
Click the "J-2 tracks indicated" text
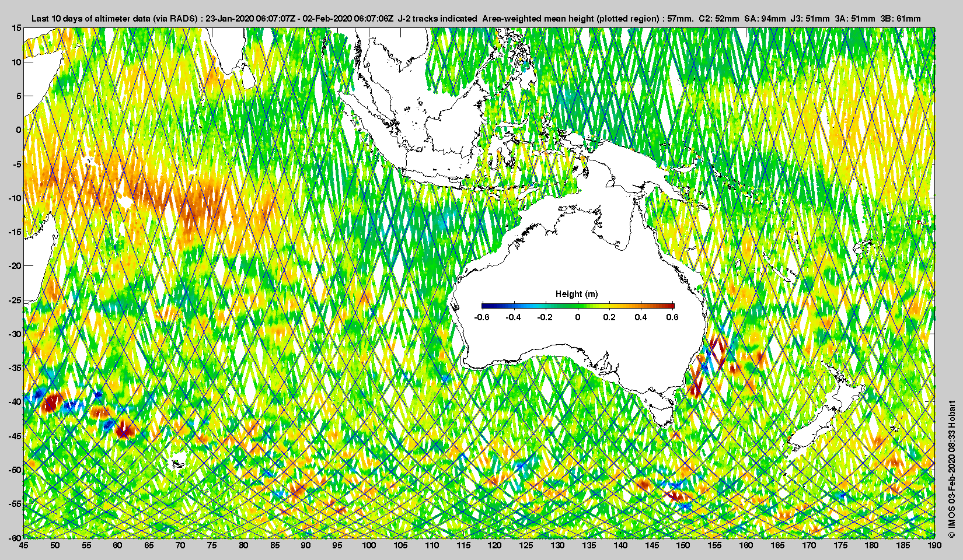438,19
